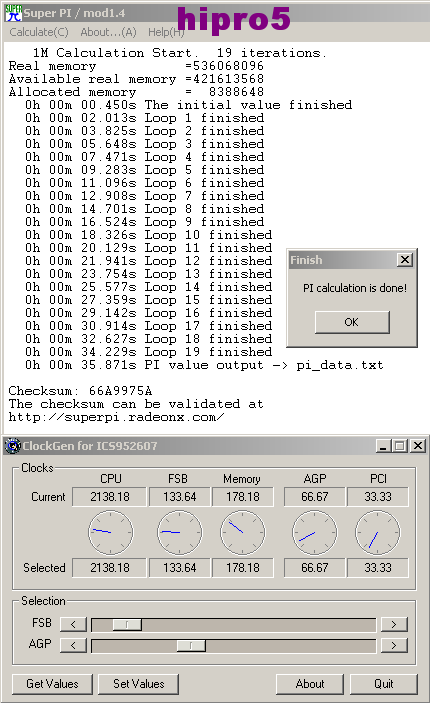Click the Selected FSB value field

(x=180, y=568)
